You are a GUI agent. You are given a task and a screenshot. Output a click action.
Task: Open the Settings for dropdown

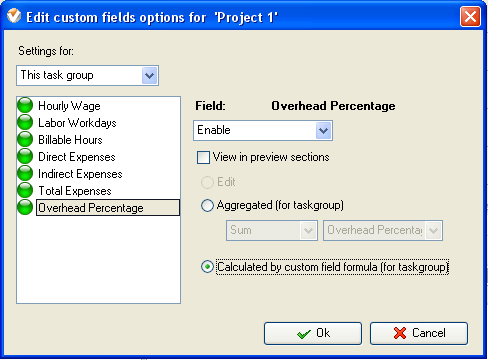pos(87,76)
